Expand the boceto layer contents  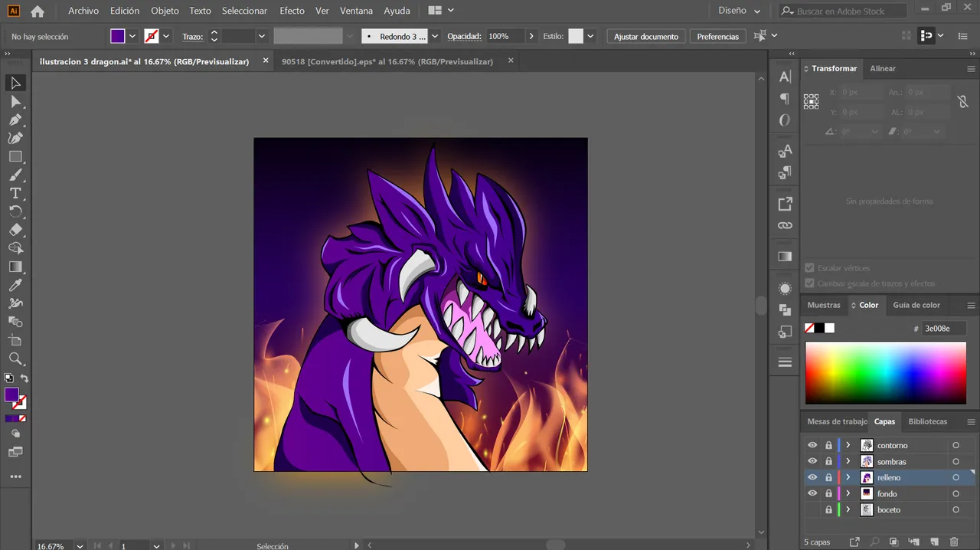click(848, 509)
